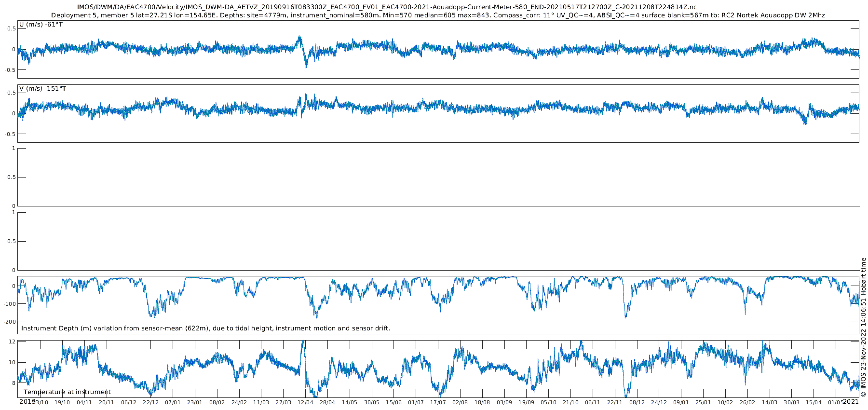Click the '30/05' date tick label
Viewport: 868px width, 410px height.
point(372,402)
